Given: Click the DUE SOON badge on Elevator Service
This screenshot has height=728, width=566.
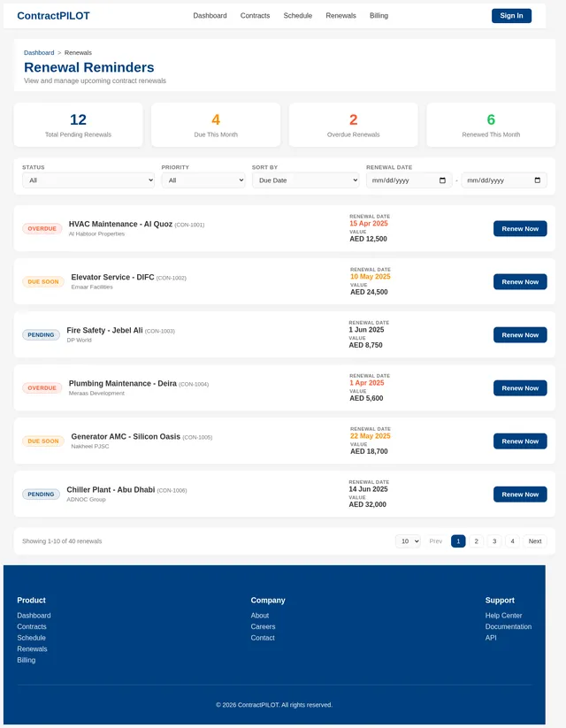Looking at the screenshot, I should point(43,281).
